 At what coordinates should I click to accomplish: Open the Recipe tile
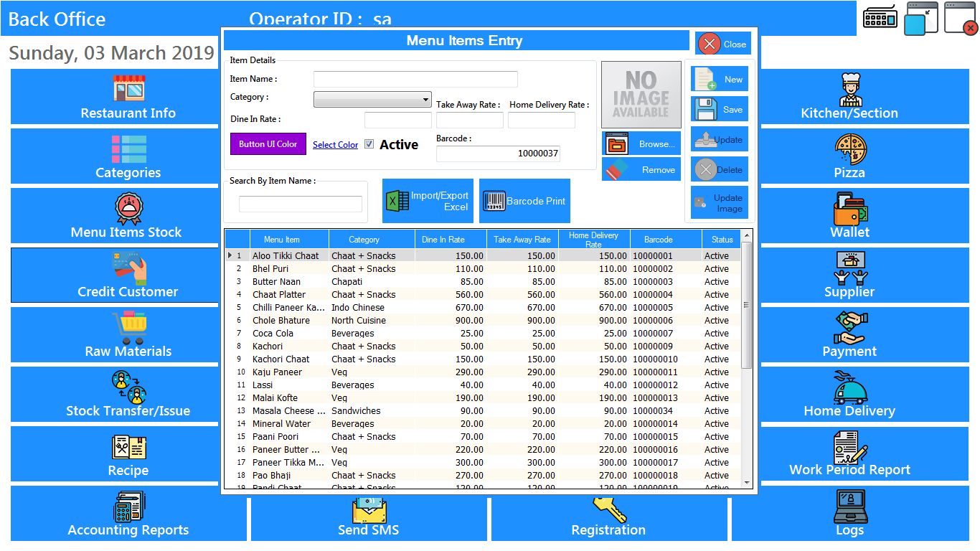click(x=115, y=454)
